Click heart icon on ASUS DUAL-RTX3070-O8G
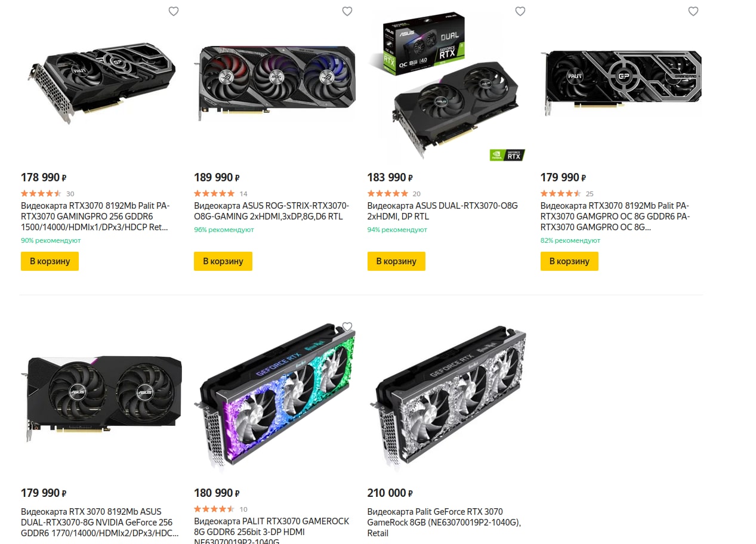756x544 pixels. pos(520,11)
